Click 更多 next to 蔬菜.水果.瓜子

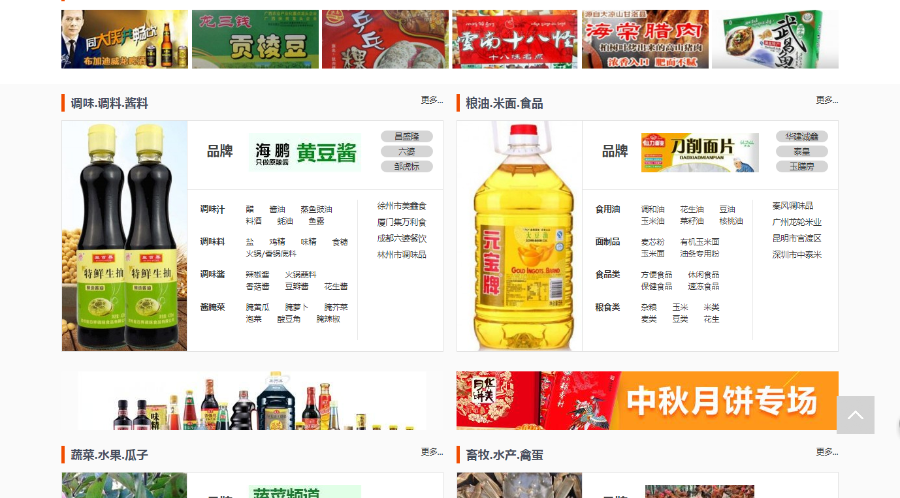pyautogui.click(x=432, y=452)
